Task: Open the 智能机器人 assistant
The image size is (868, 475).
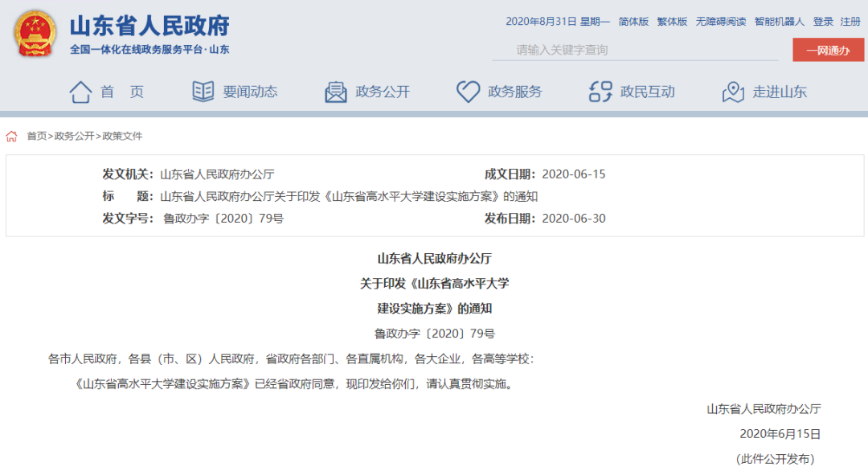Action: coord(780,22)
